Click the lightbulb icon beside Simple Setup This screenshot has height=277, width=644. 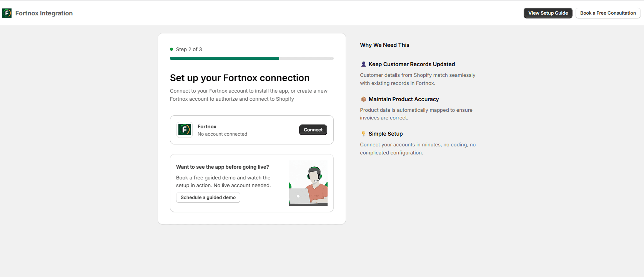363,134
